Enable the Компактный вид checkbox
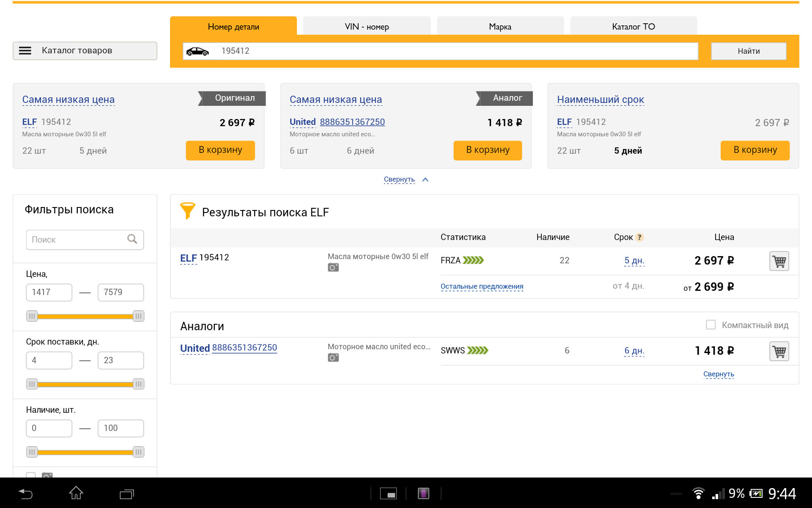Image resolution: width=812 pixels, height=508 pixels. 710,325
